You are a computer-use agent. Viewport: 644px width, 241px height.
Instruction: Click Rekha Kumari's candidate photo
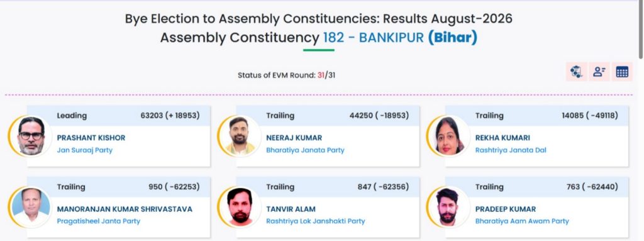pos(449,136)
